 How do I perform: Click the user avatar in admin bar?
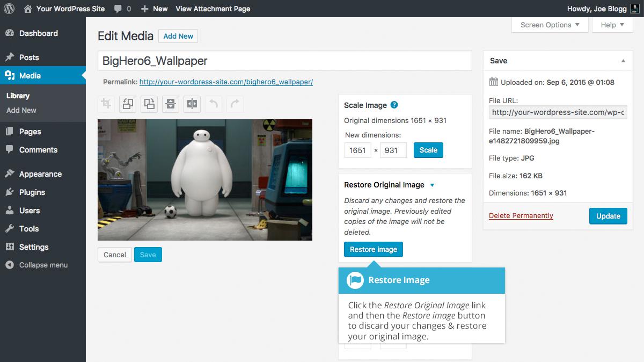(634, 9)
